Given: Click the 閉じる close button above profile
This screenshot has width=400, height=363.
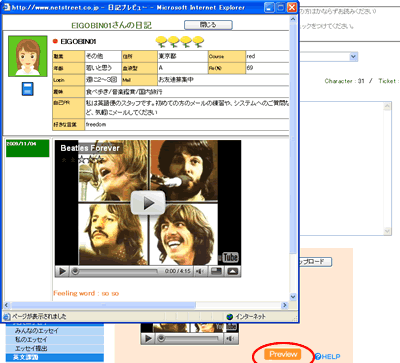Looking at the screenshot, I should click(x=208, y=25).
